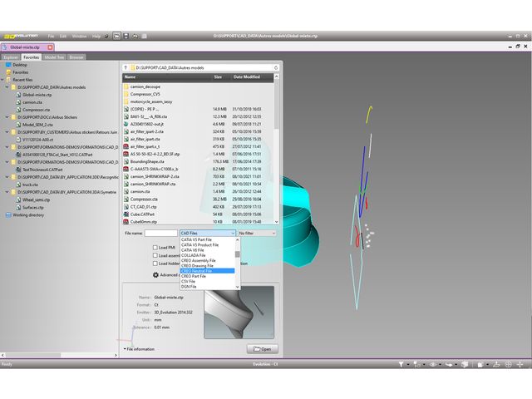This screenshot has width=532, height=399.
Task: Click the File name input field
Action: pyautogui.click(x=161, y=234)
